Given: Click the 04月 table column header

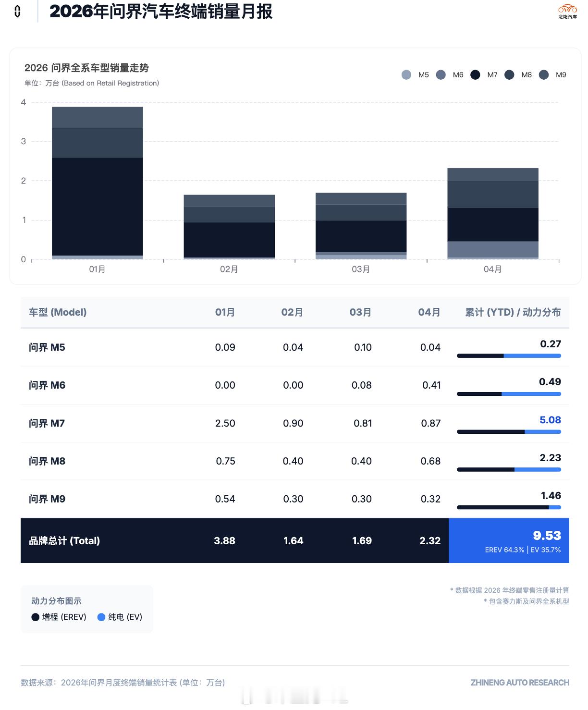Looking at the screenshot, I should (429, 312).
